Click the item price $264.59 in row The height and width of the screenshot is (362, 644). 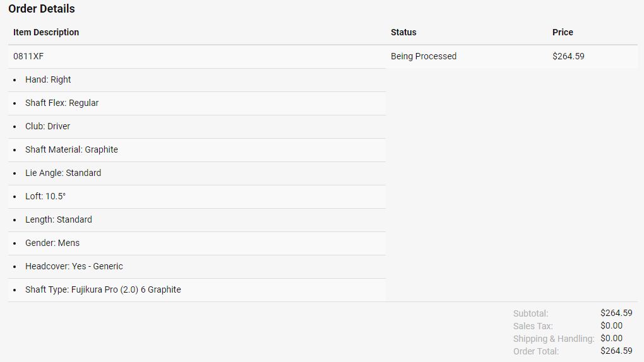point(568,56)
